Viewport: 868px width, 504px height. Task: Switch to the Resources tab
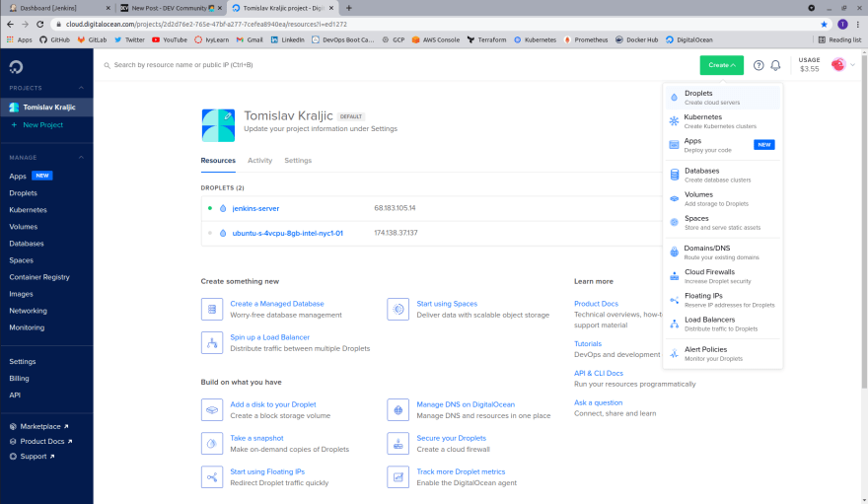click(218, 161)
